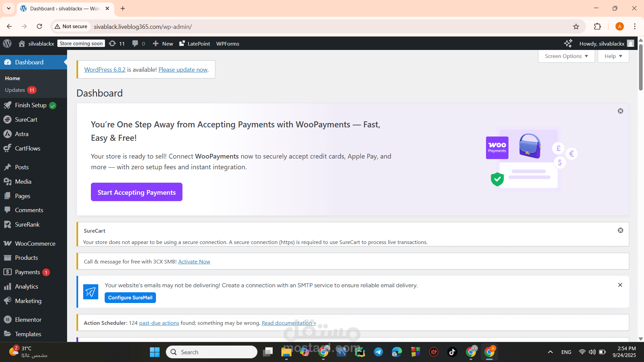Open updates icon showing 11
The width and height of the screenshot is (644, 362).
(x=117, y=44)
